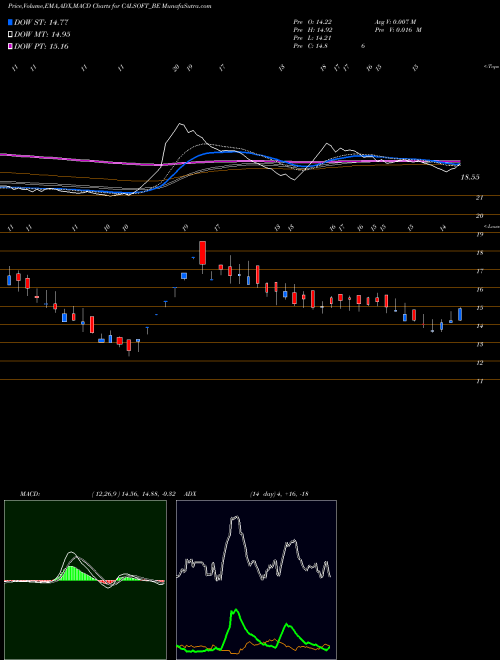Click the 'ADX' panel heading
Image resolution: width=500 pixels, height=660 pixels.
click(190, 494)
